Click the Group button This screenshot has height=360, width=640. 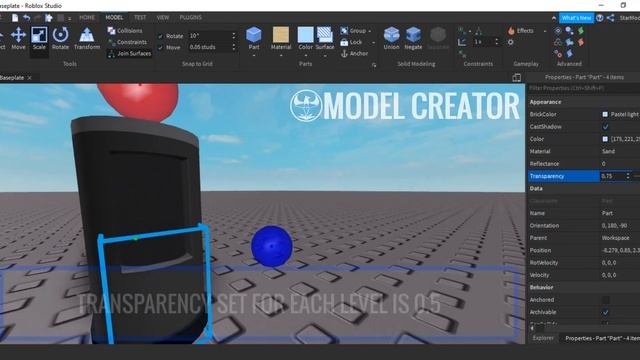353,31
